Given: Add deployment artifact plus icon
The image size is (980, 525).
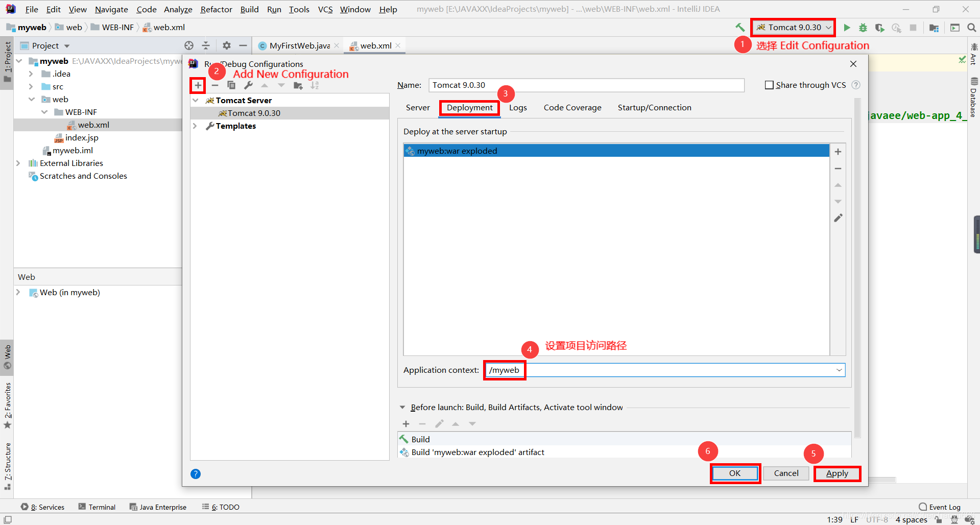Looking at the screenshot, I should 838,152.
